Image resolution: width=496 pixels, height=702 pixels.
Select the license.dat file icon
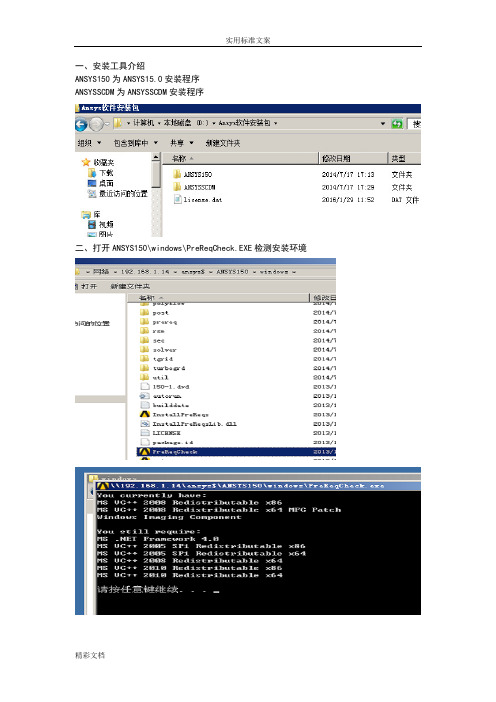[177, 199]
